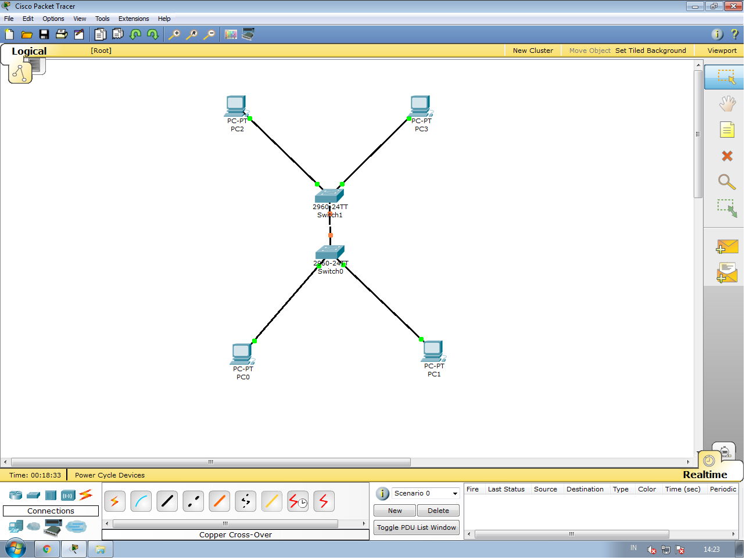Open the Extensions menu

tap(134, 19)
